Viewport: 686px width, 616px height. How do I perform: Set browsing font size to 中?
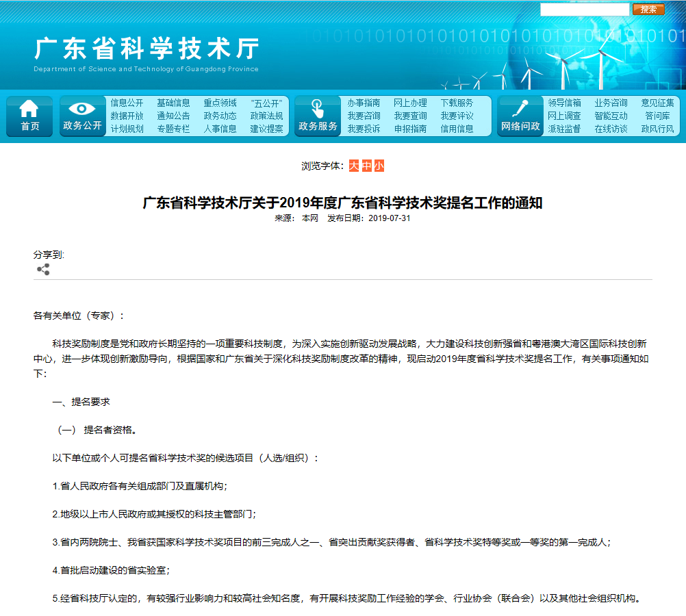click(x=367, y=166)
